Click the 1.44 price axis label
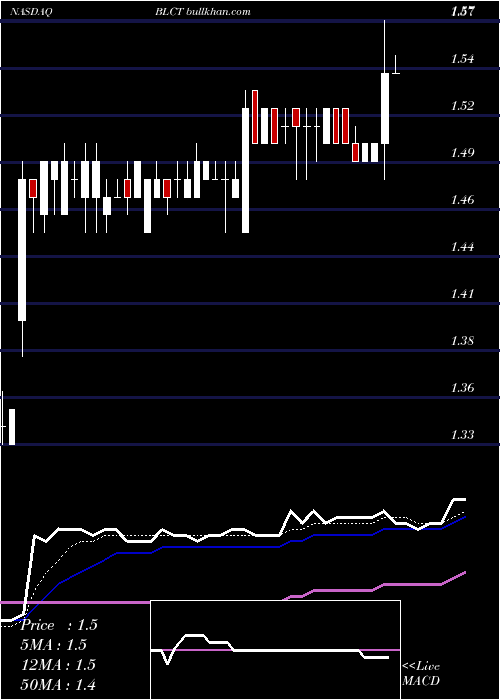Image resolution: width=500 pixels, height=700 pixels. pyautogui.click(x=464, y=247)
